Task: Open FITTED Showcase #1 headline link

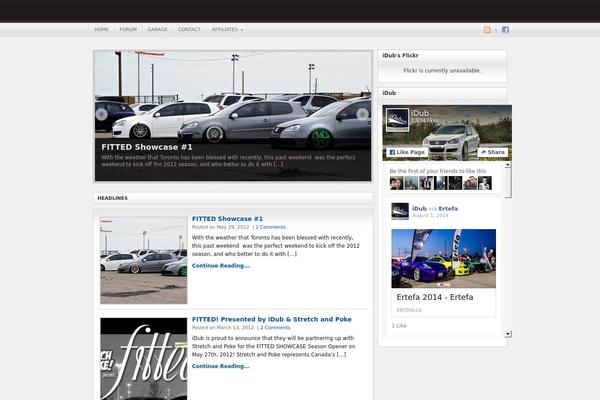Action: [x=227, y=218]
